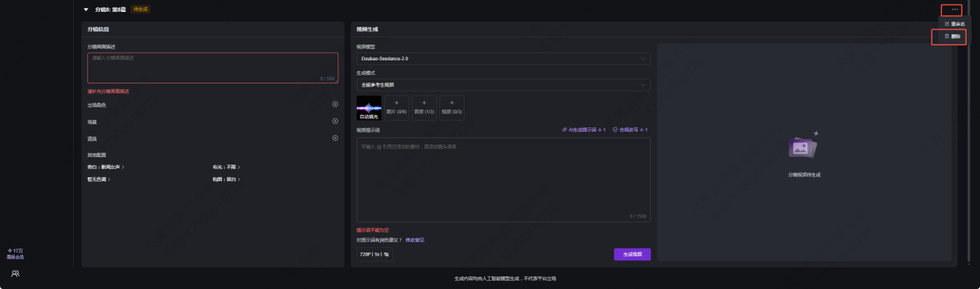Add a scene via 场景 plus icon
980x289 pixels.
click(x=335, y=121)
